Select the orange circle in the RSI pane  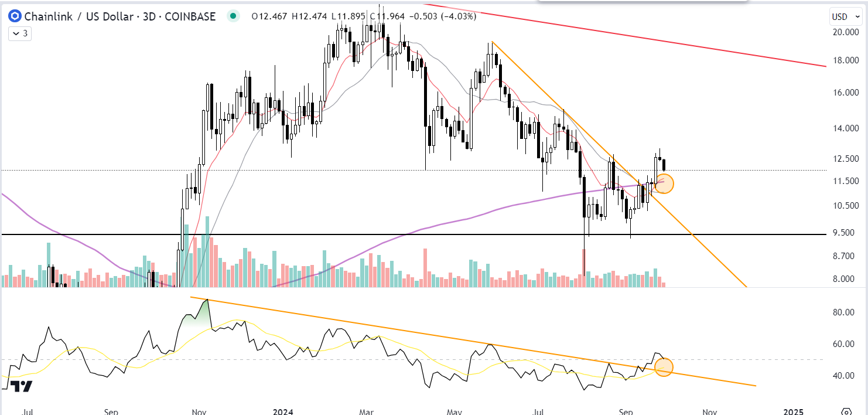click(664, 368)
